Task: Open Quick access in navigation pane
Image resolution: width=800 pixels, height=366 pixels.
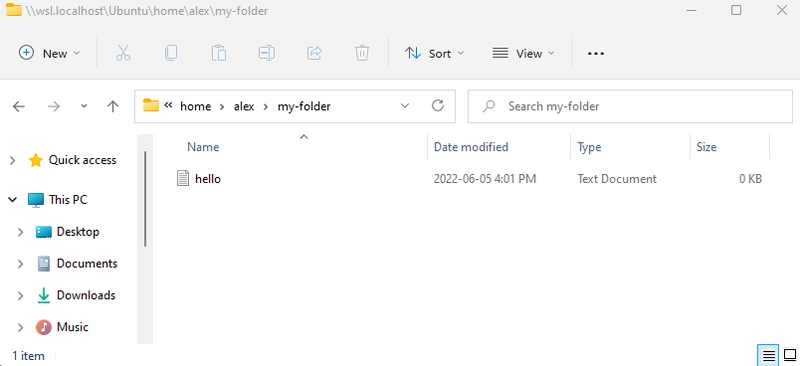Action: (82, 160)
